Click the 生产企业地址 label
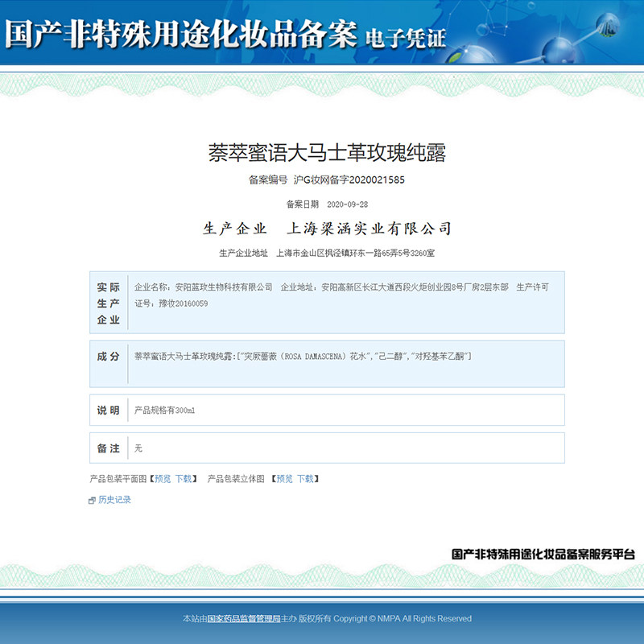Viewport: 644px width, 644px height. (x=244, y=253)
